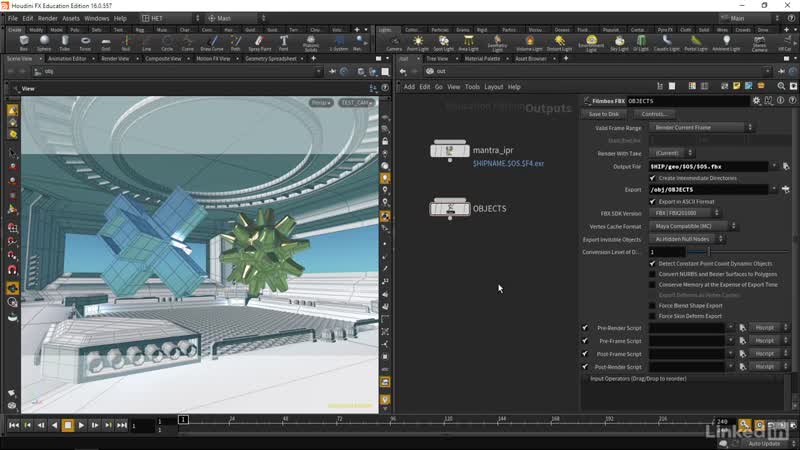Viewport: 800px width, 450px height.
Task: Click the Output File path field
Action: (708, 166)
